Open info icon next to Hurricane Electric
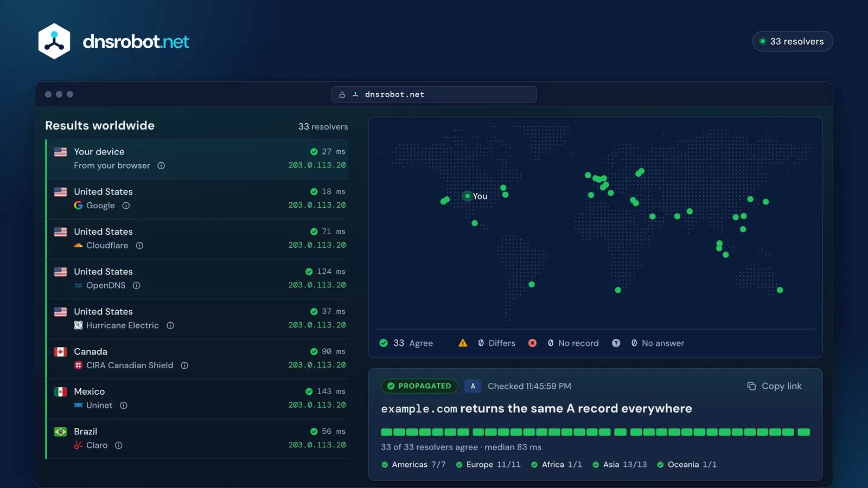The width and height of the screenshot is (868, 488). pos(170,325)
